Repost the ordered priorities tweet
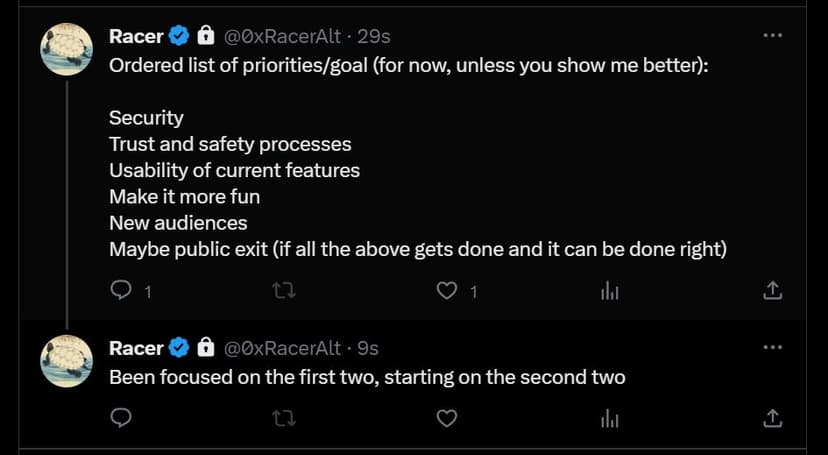828x455 pixels. [x=284, y=291]
